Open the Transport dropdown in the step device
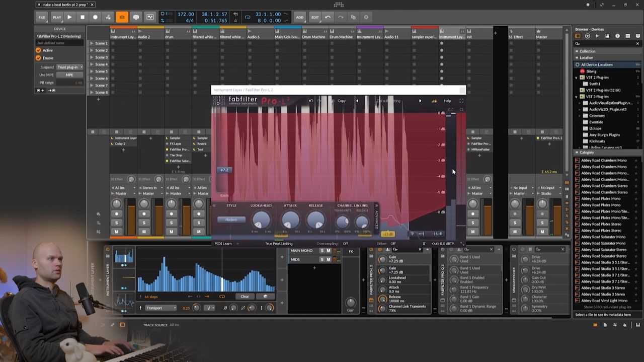Viewport: 644px width, 362px height. point(161,308)
